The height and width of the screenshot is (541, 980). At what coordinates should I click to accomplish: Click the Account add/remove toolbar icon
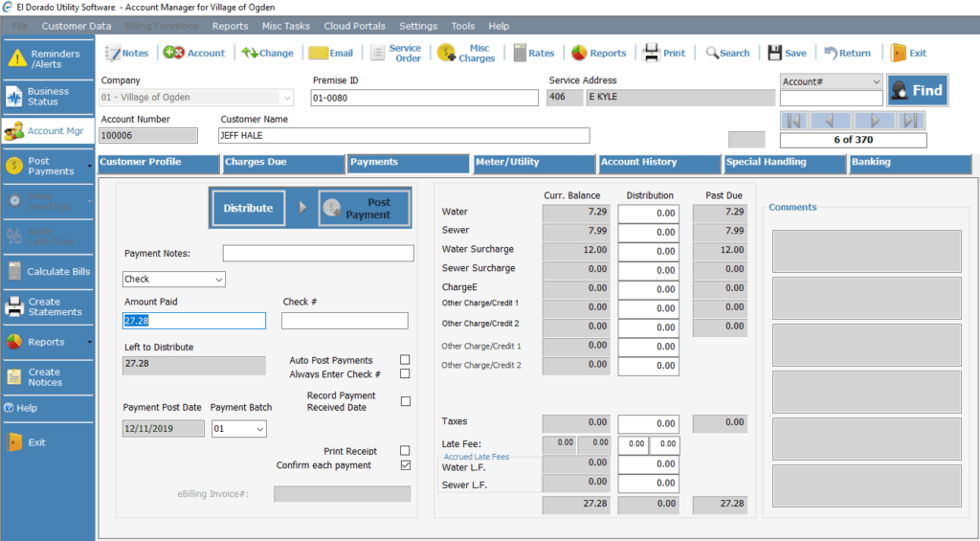point(174,53)
